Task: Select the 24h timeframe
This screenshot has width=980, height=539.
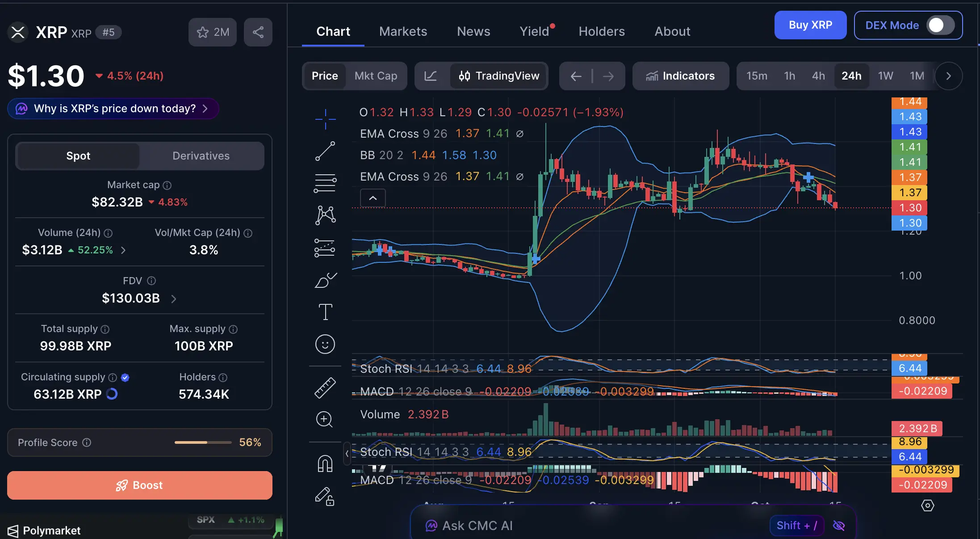Action: [x=851, y=76]
